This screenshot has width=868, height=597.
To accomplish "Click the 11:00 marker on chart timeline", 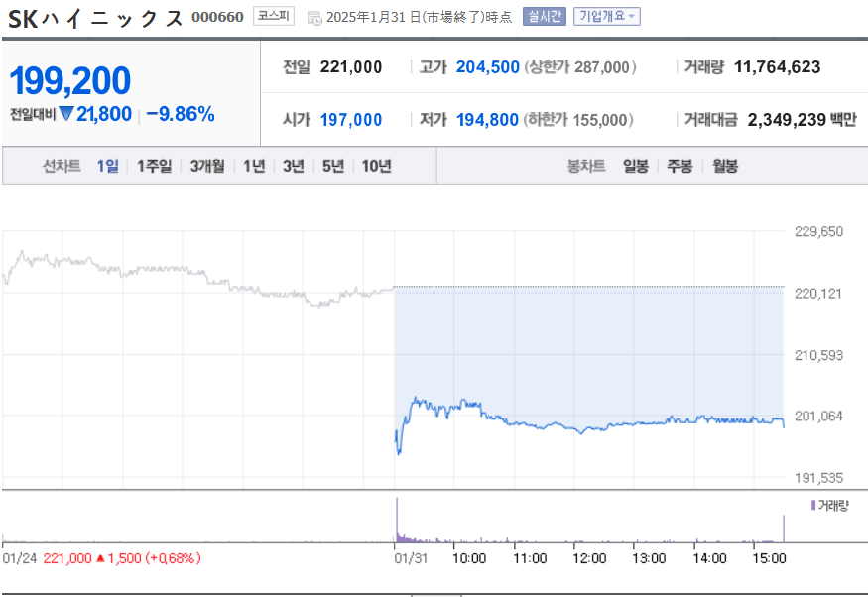I will click(529, 558).
